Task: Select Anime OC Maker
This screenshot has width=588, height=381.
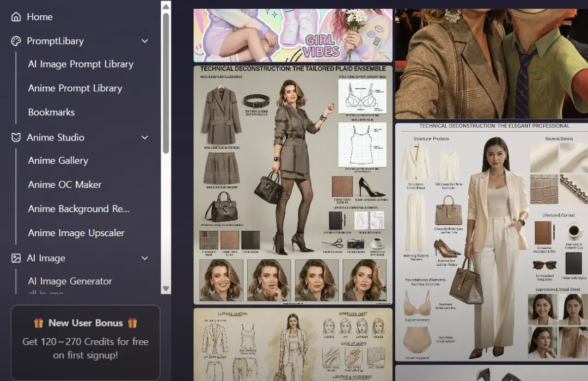Action: pyautogui.click(x=65, y=185)
